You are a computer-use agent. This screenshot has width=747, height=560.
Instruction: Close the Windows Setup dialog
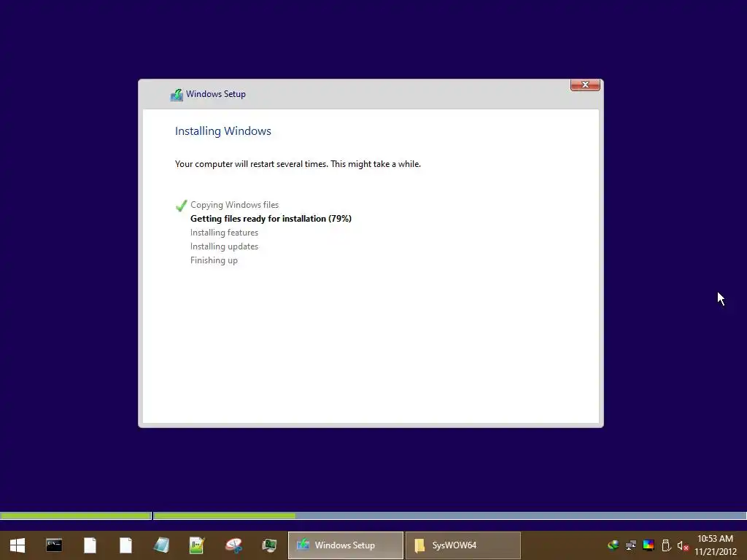coord(585,85)
